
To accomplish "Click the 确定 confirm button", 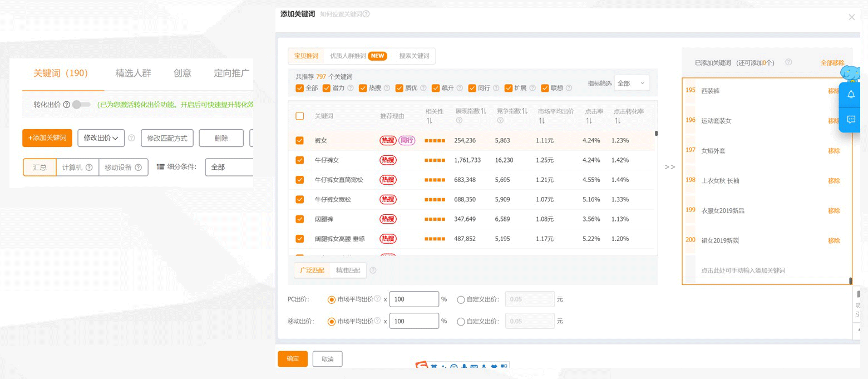I will [293, 359].
